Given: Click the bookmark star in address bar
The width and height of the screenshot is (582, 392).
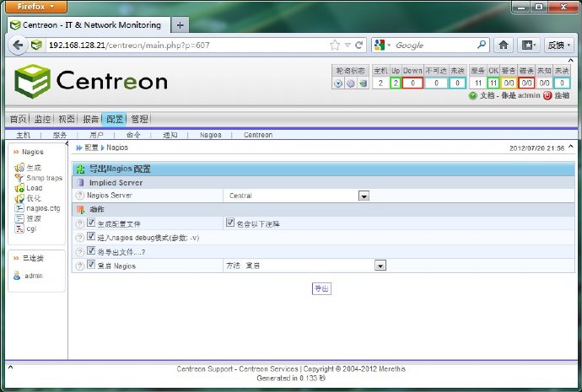Looking at the screenshot, I should click(335, 46).
